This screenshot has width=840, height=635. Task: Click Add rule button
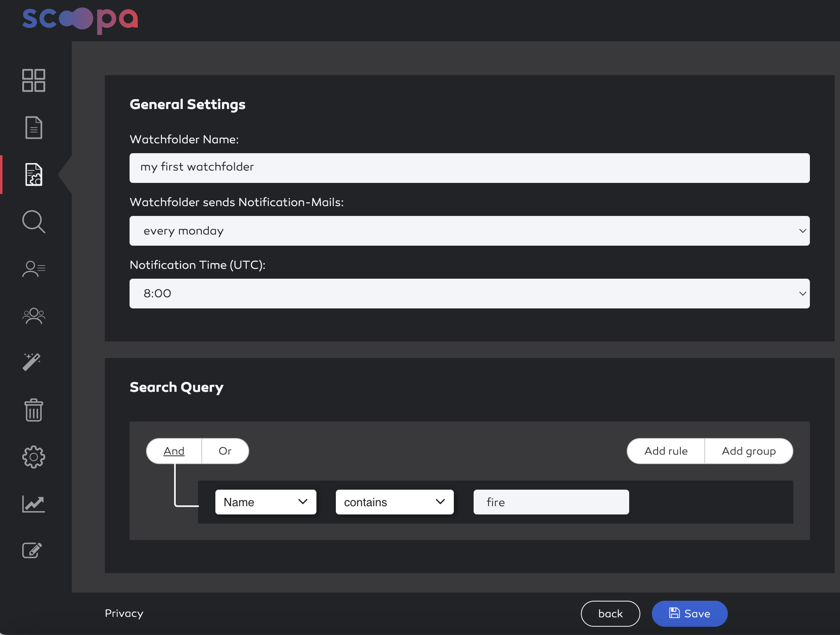click(x=665, y=450)
